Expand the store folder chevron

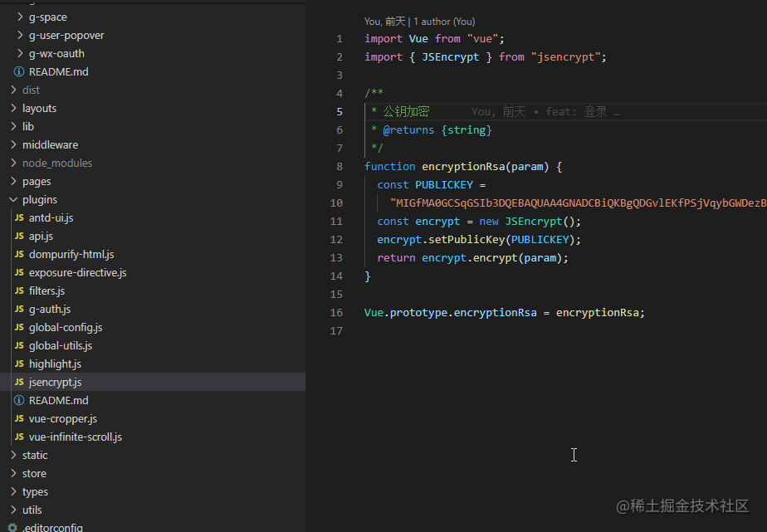(x=13, y=473)
